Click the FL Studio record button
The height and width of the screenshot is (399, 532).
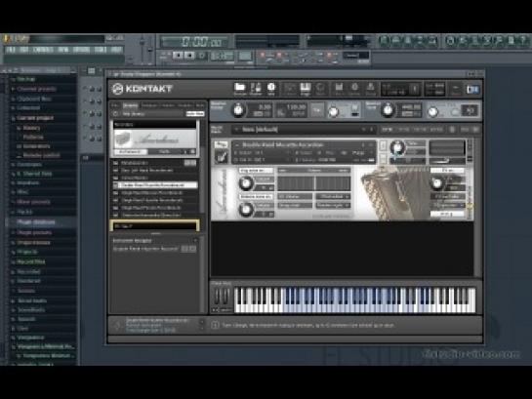coord(202,56)
